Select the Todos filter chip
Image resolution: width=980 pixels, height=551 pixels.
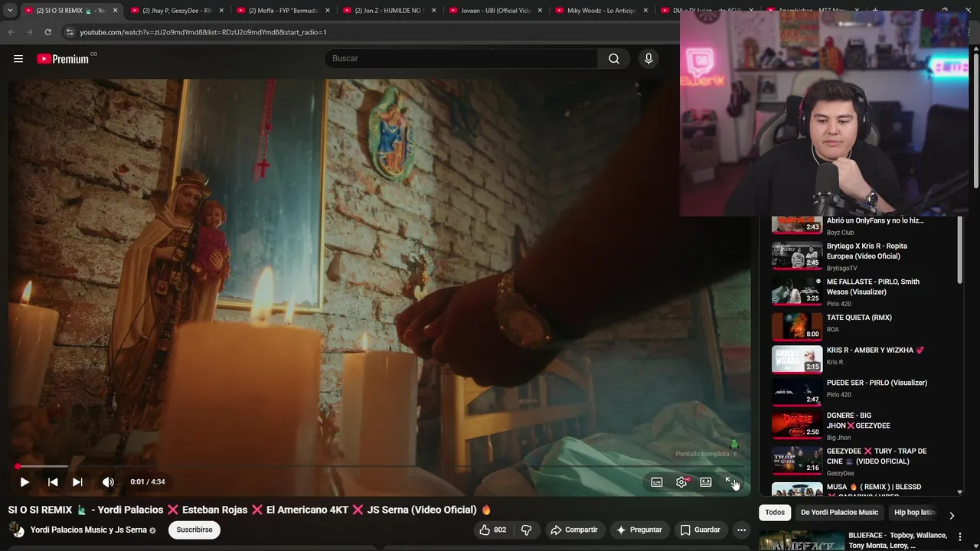(x=775, y=513)
